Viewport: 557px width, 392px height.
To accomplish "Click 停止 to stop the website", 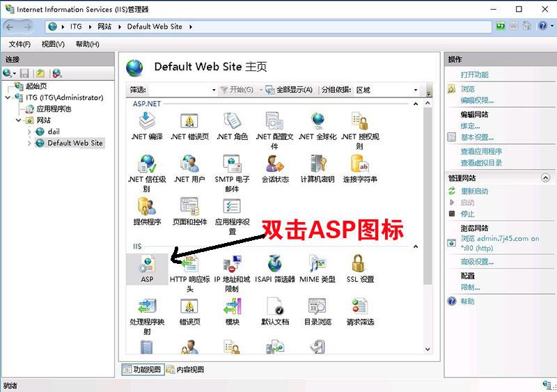I will click(467, 214).
